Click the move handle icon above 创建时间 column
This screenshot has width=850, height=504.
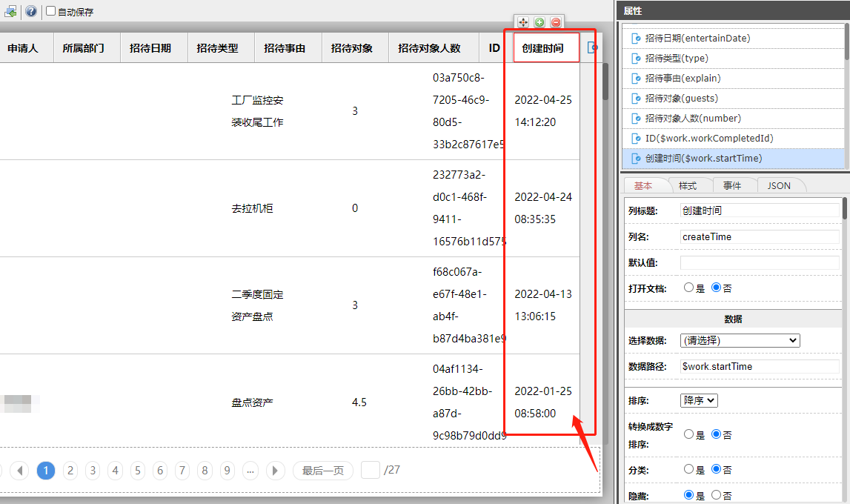[x=523, y=22]
